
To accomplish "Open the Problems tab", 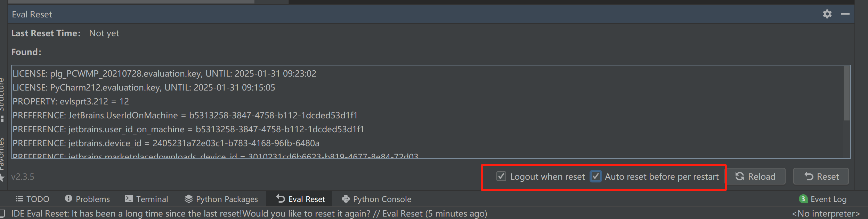I will click(87, 199).
